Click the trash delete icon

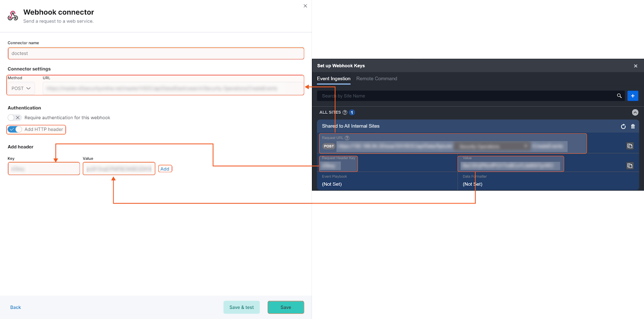coord(633,126)
